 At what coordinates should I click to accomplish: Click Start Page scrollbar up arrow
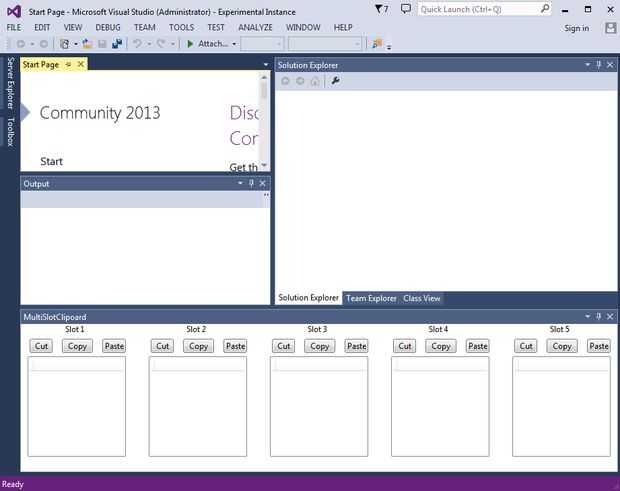click(x=264, y=77)
